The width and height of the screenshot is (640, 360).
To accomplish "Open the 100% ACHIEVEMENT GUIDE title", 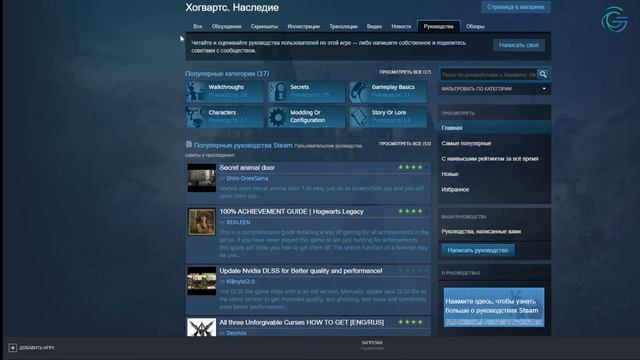I will (x=291, y=211).
